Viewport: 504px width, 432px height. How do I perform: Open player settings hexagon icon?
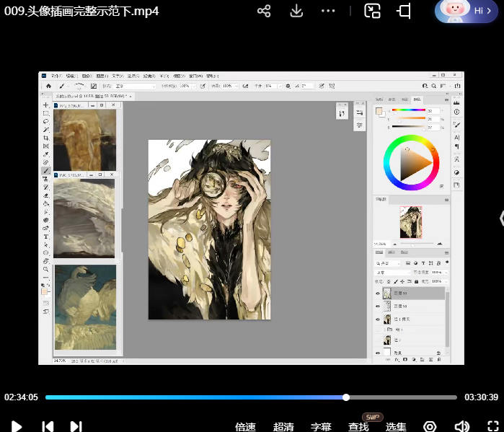pos(430,426)
